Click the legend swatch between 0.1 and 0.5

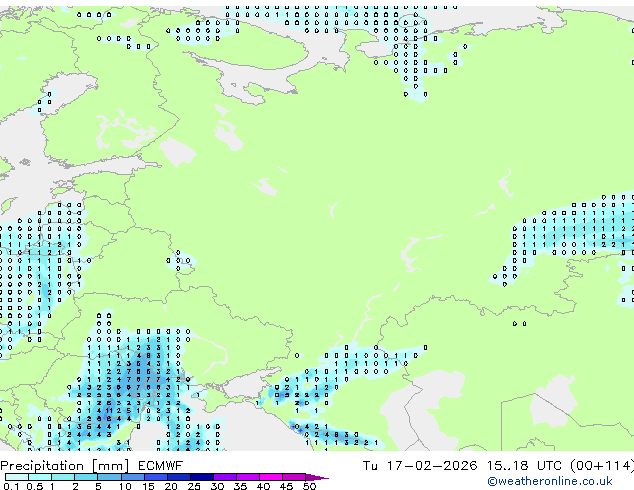pyautogui.click(x=17, y=477)
